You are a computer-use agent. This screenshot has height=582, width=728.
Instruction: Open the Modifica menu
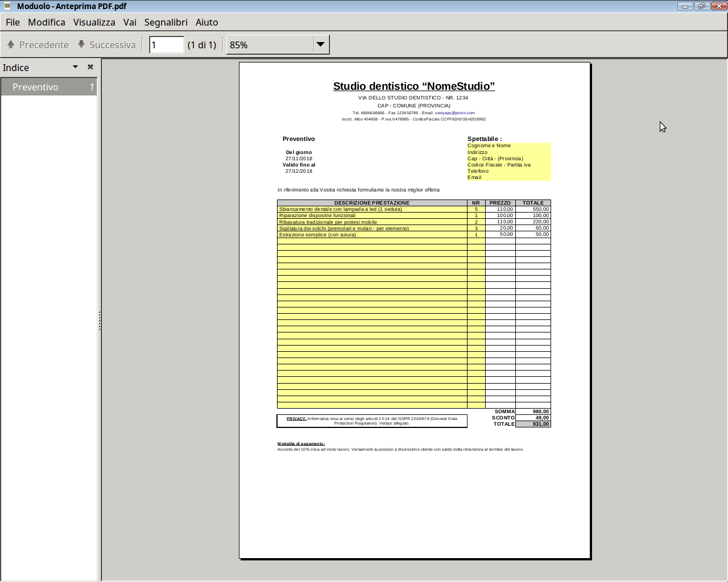(x=47, y=22)
